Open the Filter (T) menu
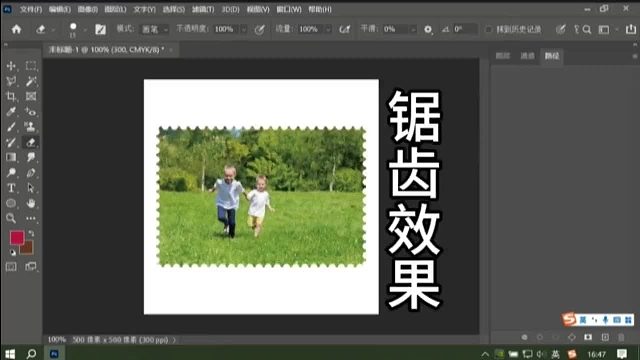Image resolution: width=640 pixels, height=360 pixels. [x=203, y=9]
